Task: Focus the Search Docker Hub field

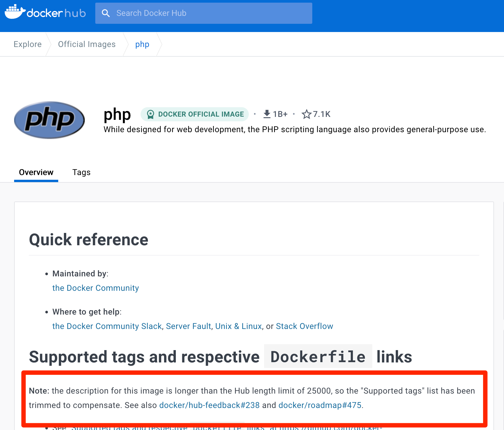Action: click(203, 13)
